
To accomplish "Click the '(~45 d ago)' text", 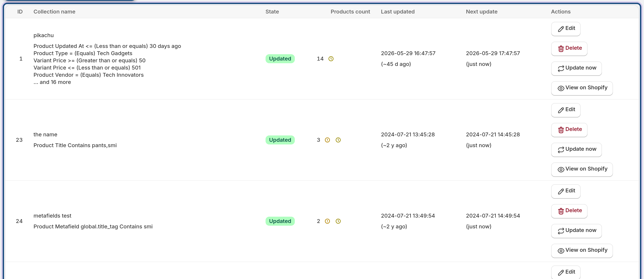I will click(396, 64).
